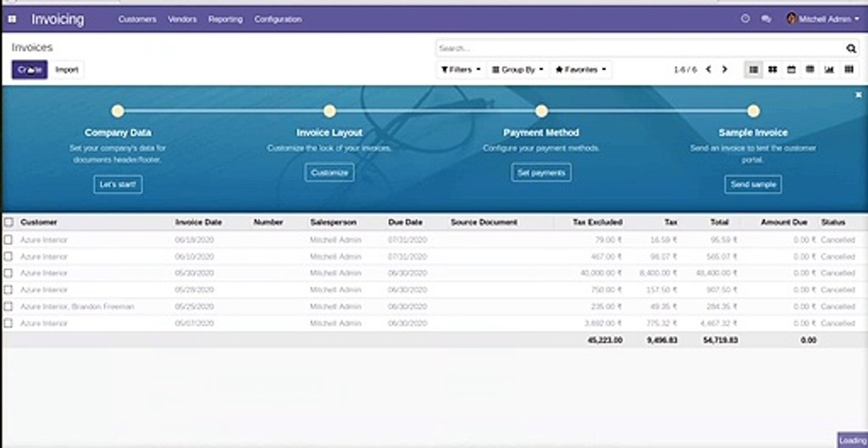Click the Let's start! button
868x448 pixels.
click(x=118, y=184)
